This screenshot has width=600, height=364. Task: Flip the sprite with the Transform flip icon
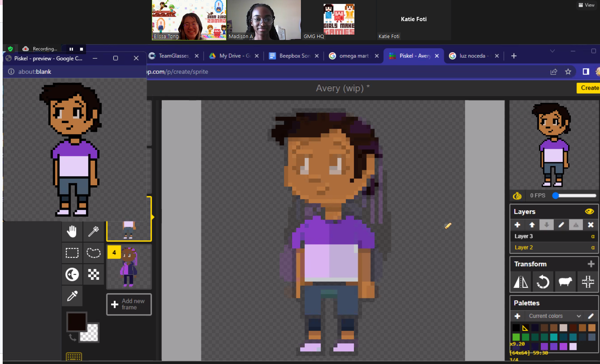tap(521, 282)
